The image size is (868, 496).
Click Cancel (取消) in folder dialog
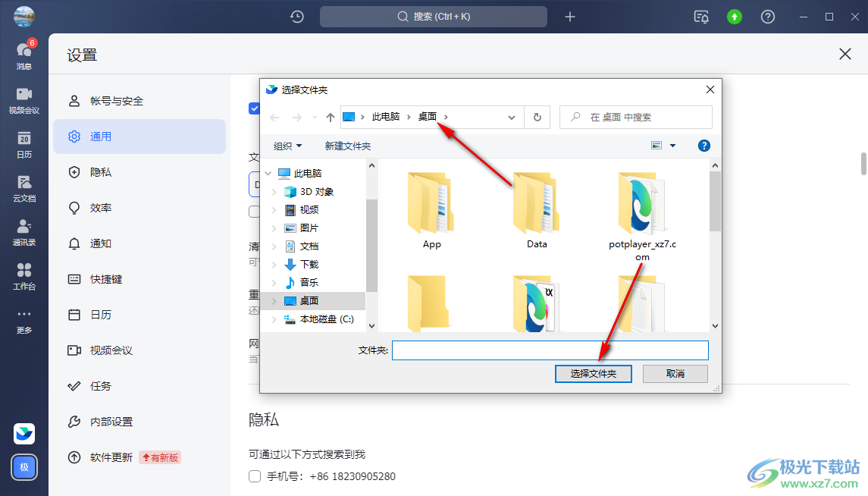[675, 374]
